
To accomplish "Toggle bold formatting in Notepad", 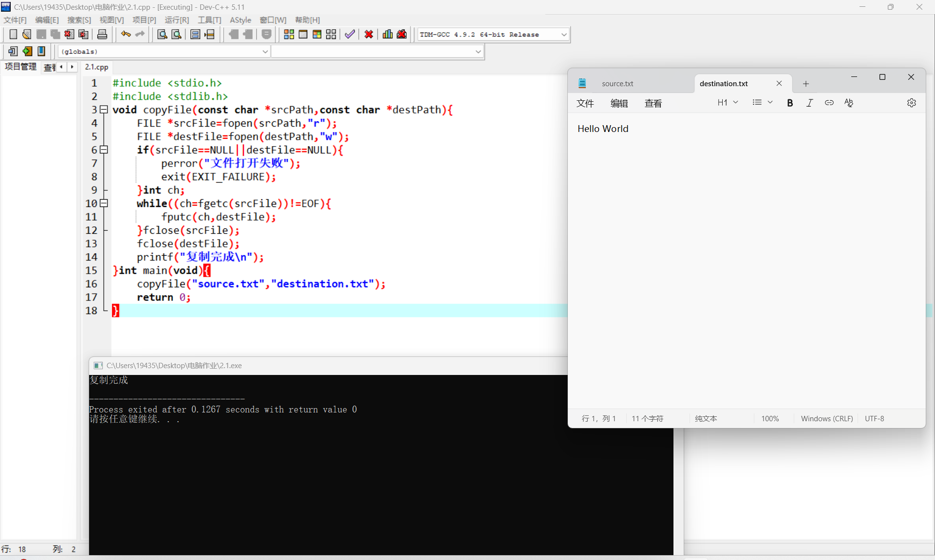I will [x=790, y=103].
